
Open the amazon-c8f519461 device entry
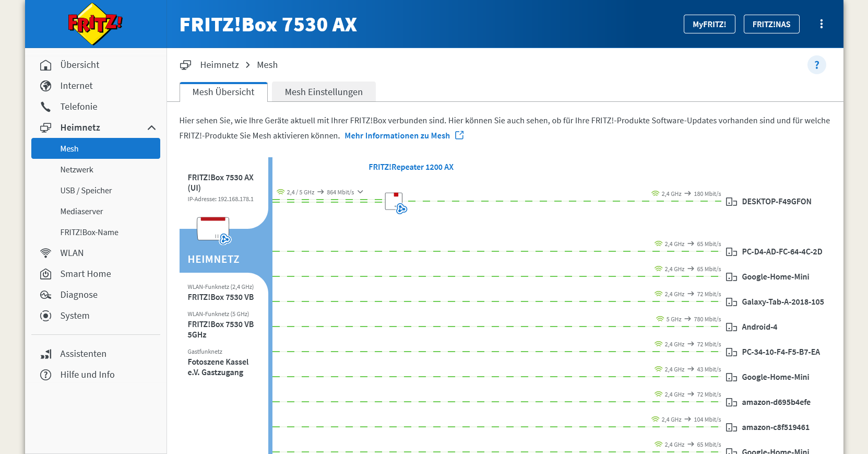pos(776,427)
